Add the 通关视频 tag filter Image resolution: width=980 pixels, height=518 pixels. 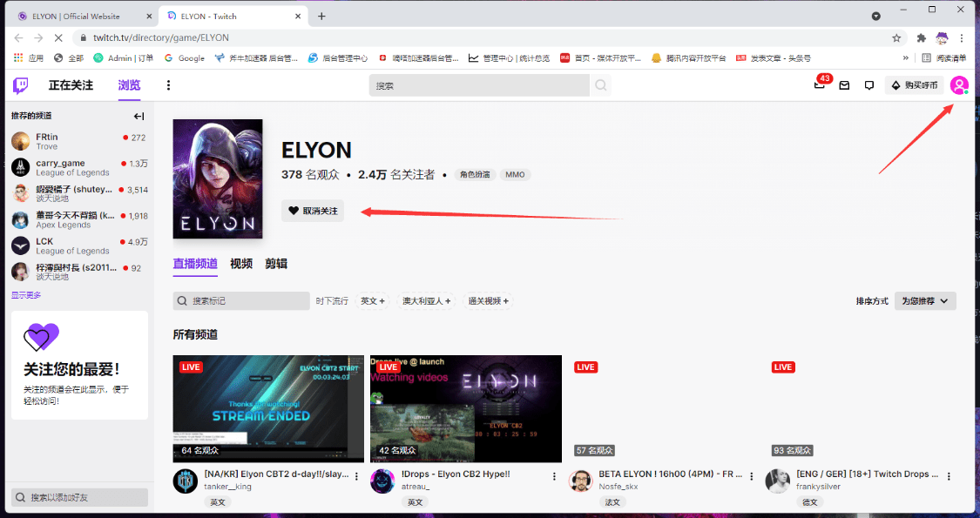pos(488,301)
